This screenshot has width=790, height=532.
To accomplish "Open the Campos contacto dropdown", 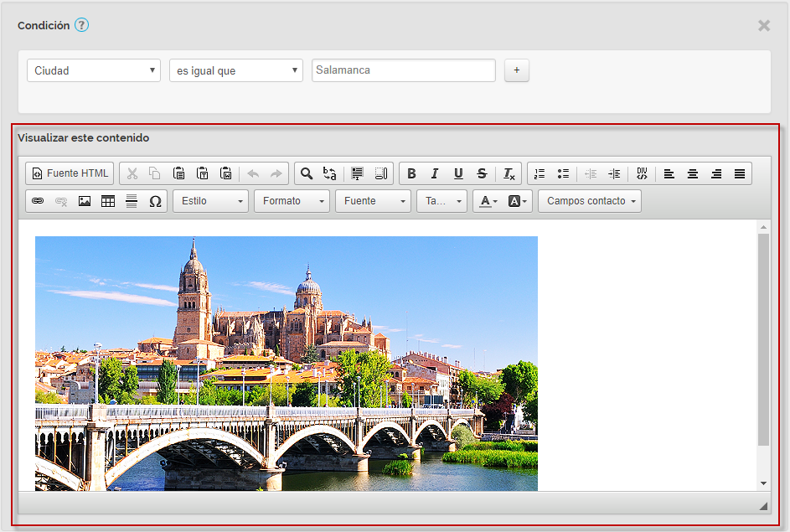I will click(x=590, y=201).
